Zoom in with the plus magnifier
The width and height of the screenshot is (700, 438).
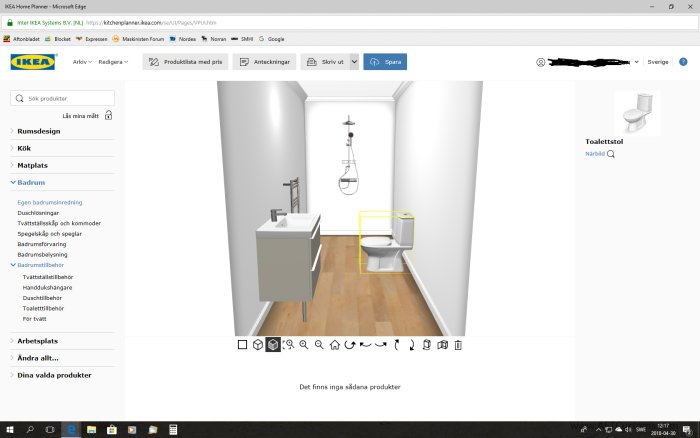304,345
